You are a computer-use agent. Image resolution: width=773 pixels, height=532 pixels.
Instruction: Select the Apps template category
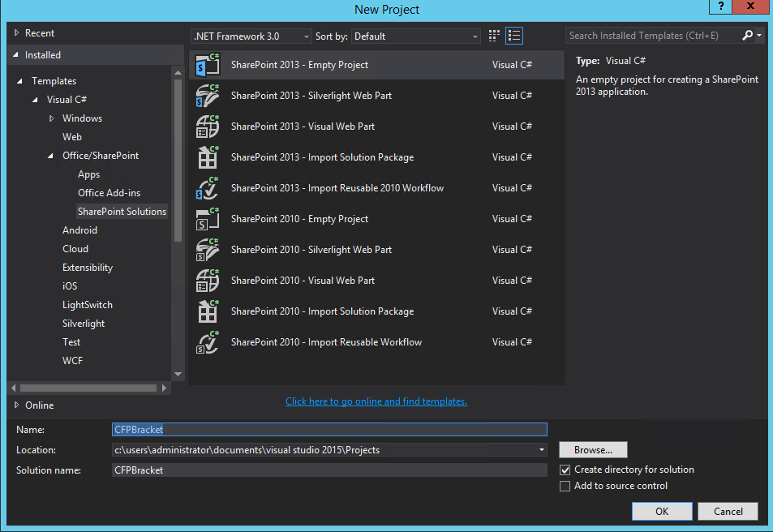[x=88, y=174]
